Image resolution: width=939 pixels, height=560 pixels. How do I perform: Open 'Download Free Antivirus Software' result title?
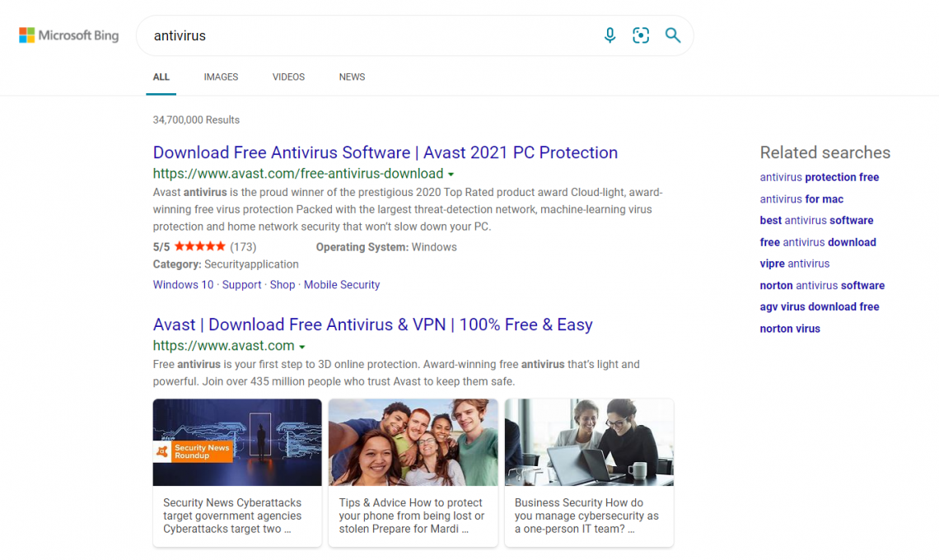(385, 152)
